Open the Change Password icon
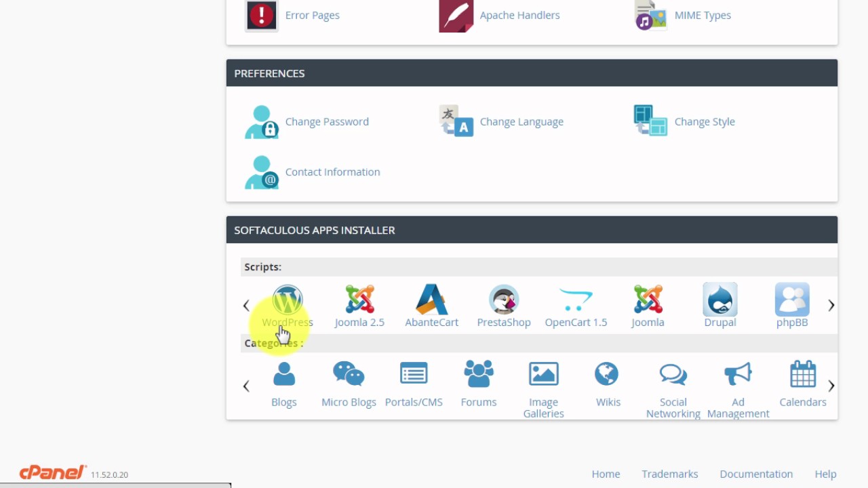 pyautogui.click(x=262, y=122)
